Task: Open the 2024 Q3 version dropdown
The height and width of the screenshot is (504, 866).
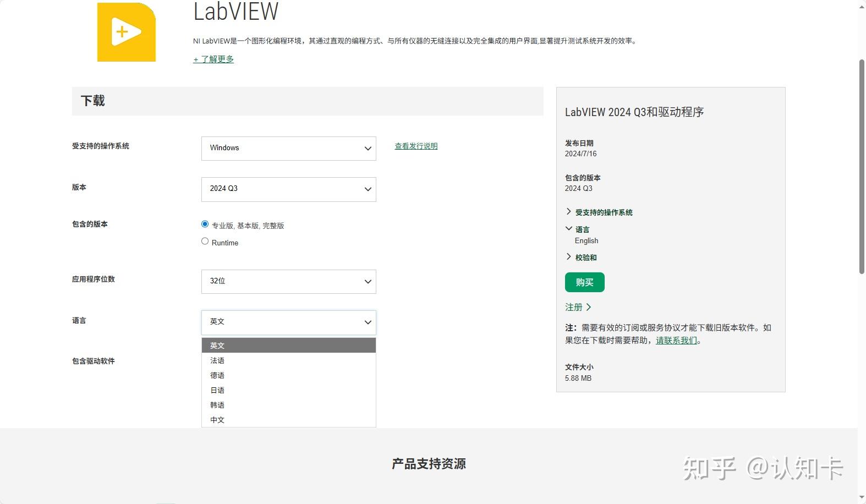Action: pos(289,189)
